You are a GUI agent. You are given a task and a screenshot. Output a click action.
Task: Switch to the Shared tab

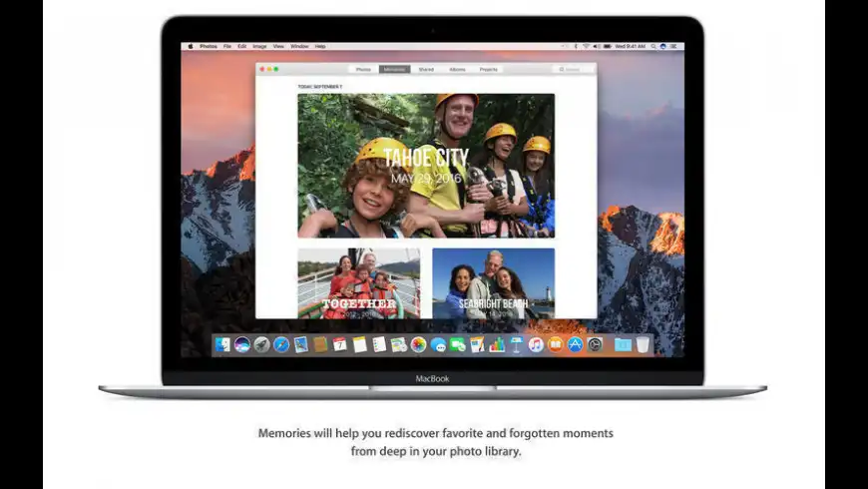pyautogui.click(x=426, y=69)
